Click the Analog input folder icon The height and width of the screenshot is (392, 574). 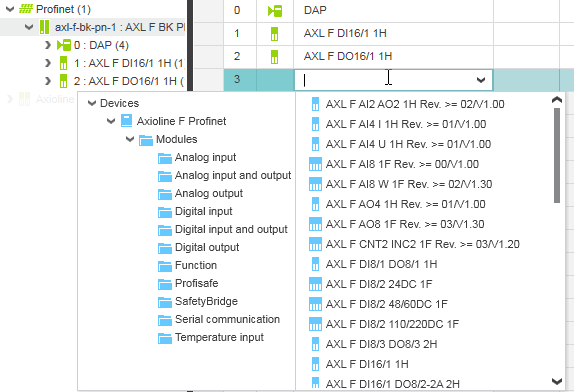click(x=165, y=158)
